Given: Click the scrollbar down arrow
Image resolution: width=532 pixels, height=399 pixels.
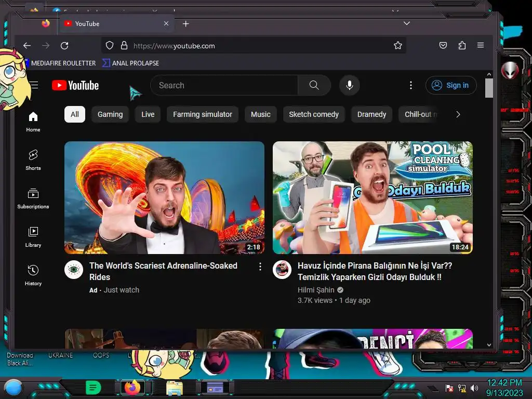Looking at the screenshot, I should 489,345.
